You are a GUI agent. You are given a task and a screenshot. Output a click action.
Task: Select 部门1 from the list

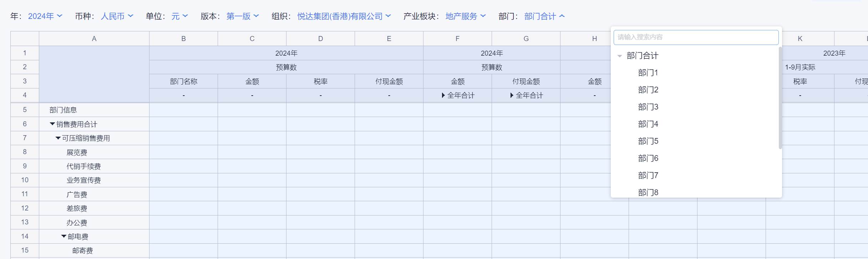coord(648,73)
